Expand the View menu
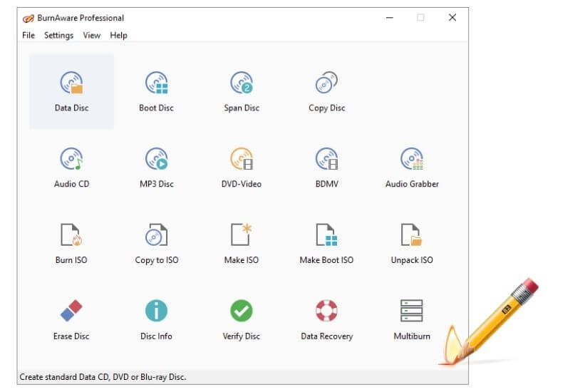The image size is (570, 392). (91, 36)
